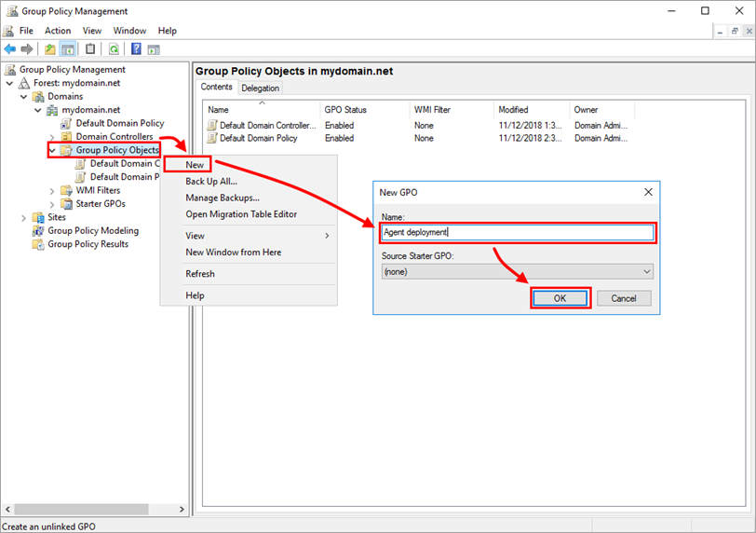The image size is (756, 533).
Task: Sort list by the Name column header
Action: (x=262, y=110)
